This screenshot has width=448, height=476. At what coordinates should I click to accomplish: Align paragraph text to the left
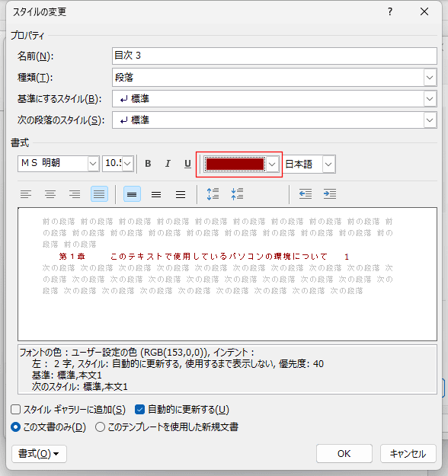(x=26, y=194)
